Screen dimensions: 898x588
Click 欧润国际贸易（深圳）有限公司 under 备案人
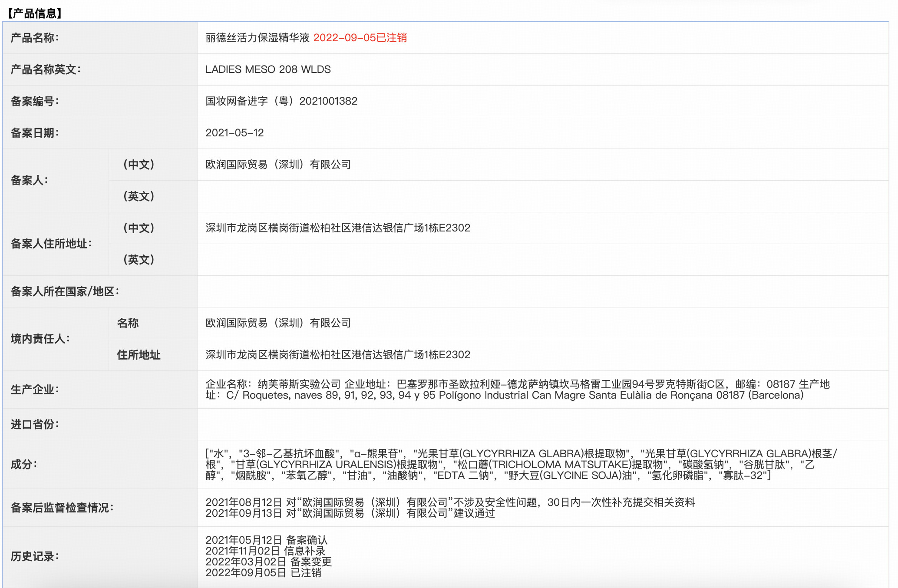tap(278, 164)
